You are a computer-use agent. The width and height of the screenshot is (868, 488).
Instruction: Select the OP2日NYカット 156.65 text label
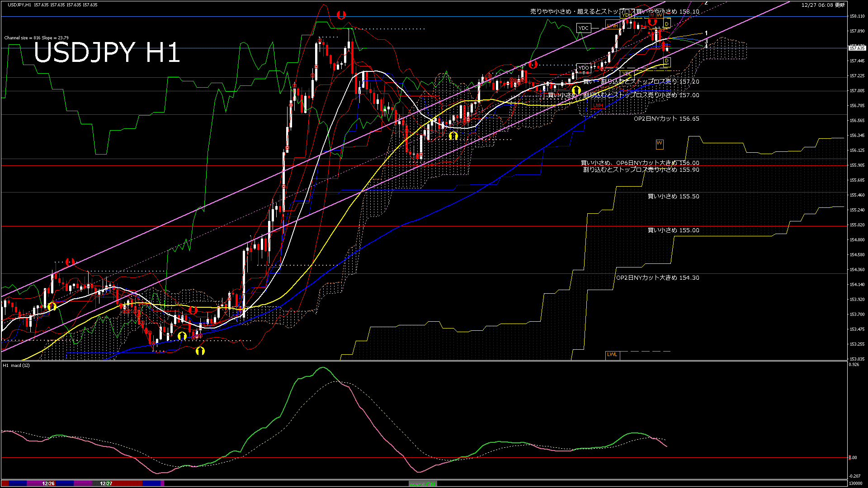pos(666,119)
